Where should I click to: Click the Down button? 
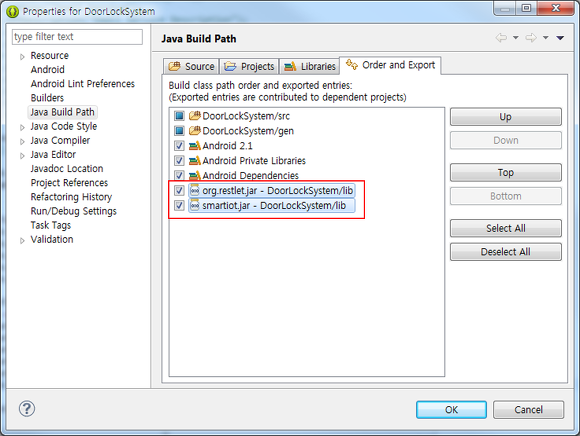[506, 141]
